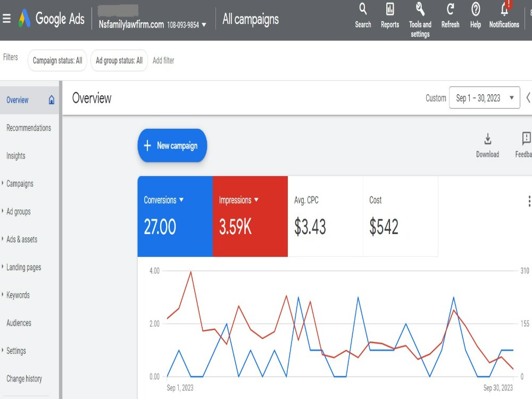Open the hamburger main menu
This screenshot has height=399, width=532.
point(6,18)
